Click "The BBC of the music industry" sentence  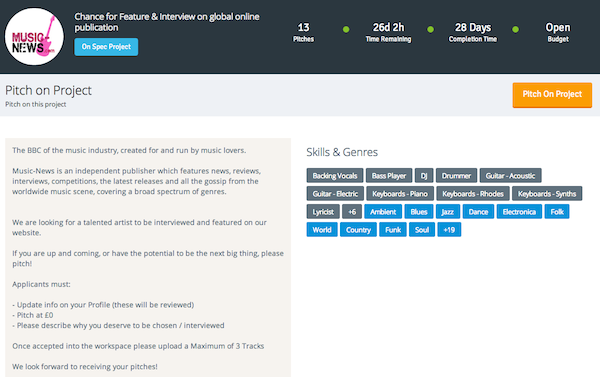coord(129,150)
